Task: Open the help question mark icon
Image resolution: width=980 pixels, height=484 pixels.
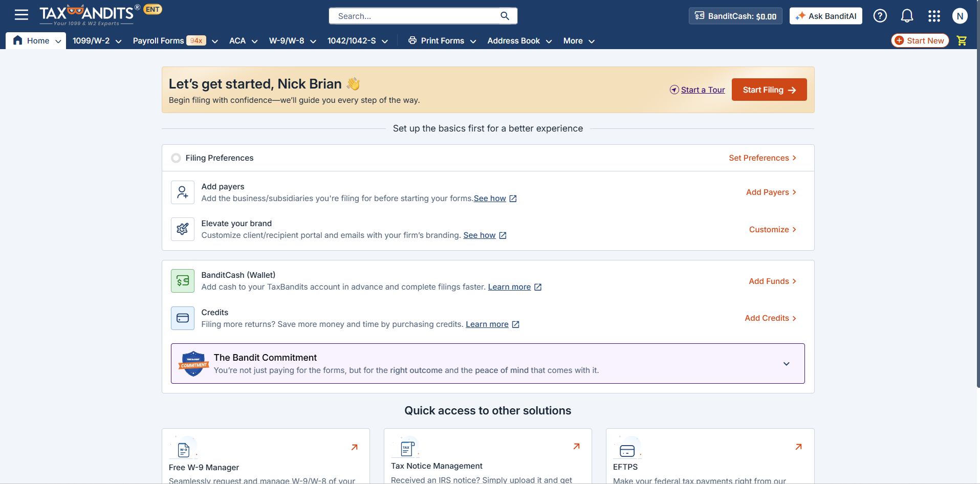Action: point(880,16)
